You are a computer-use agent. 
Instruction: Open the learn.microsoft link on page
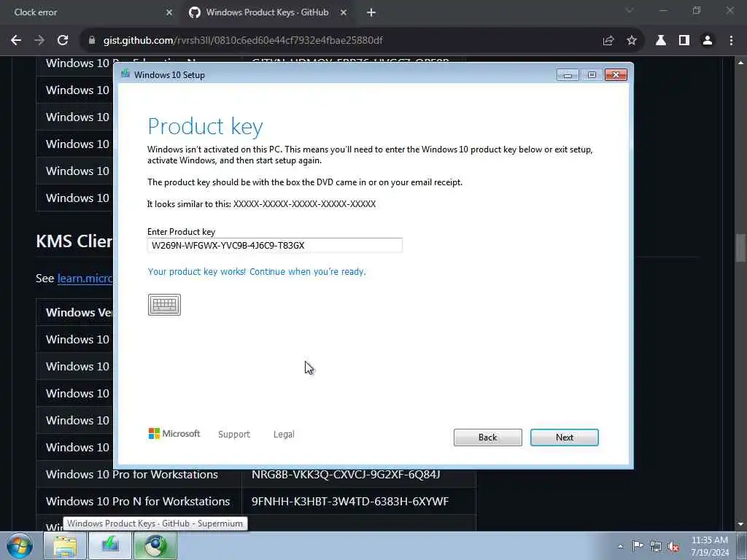85,278
